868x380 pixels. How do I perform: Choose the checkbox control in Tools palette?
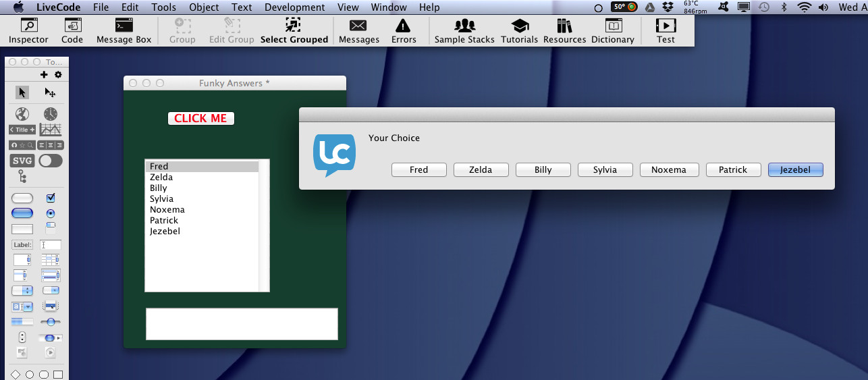[x=51, y=198]
